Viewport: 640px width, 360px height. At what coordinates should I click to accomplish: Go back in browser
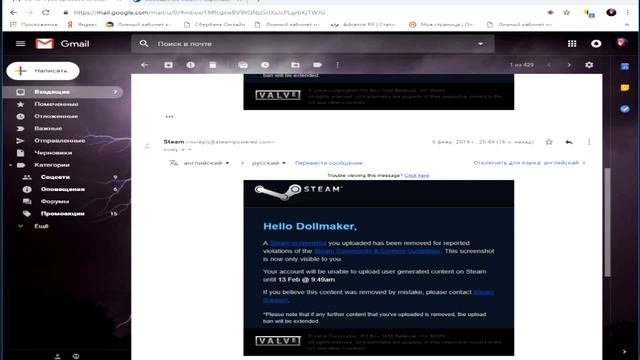coord(13,12)
